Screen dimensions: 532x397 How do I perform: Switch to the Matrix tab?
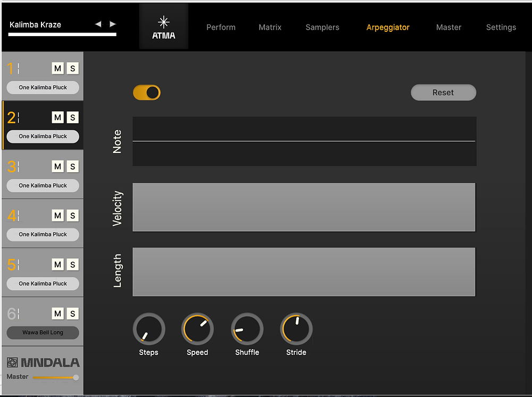click(x=270, y=28)
